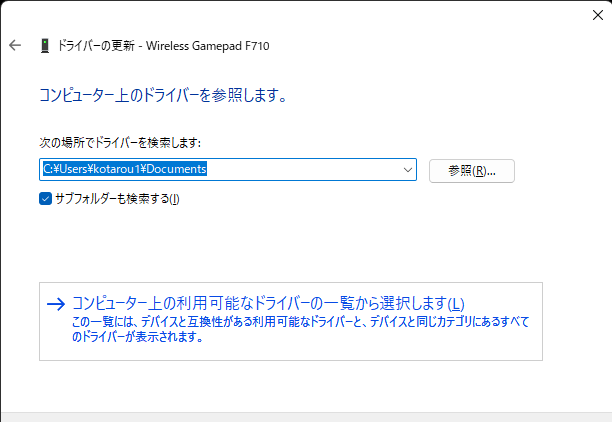Click blank space inside the driver list option box
This screenshot has height=422, width=612.
tap(500, 347)
